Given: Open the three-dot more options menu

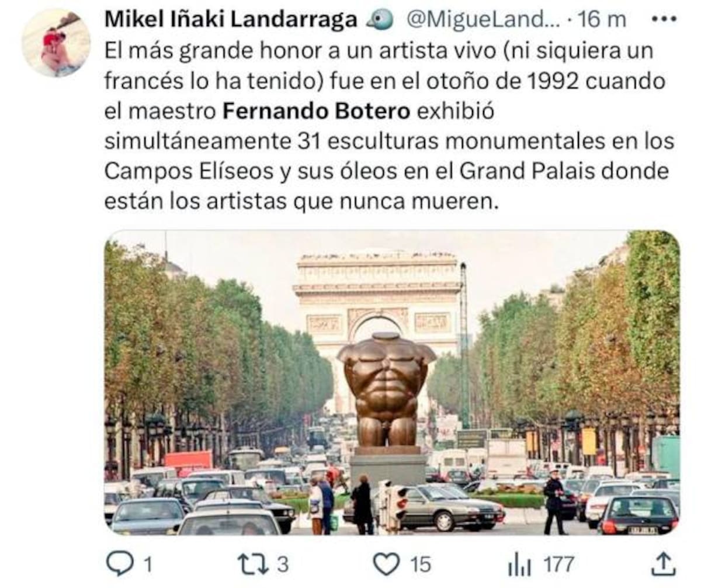Looking at the screenshot, I should point(663,19).
